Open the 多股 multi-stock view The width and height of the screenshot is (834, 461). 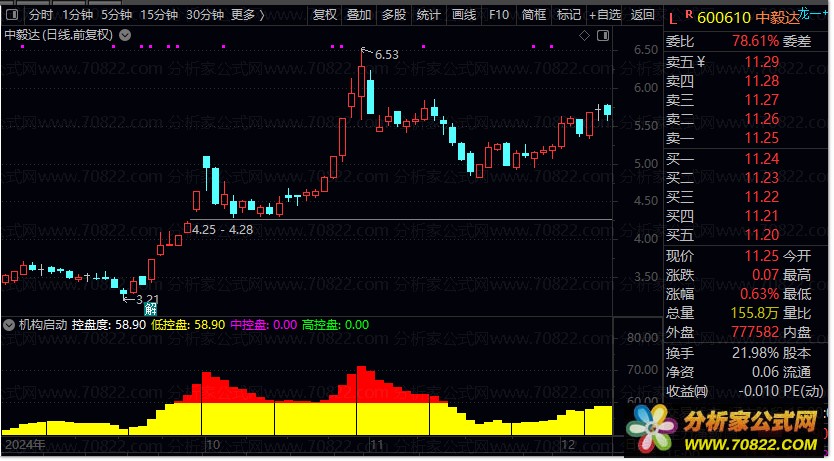394,15
